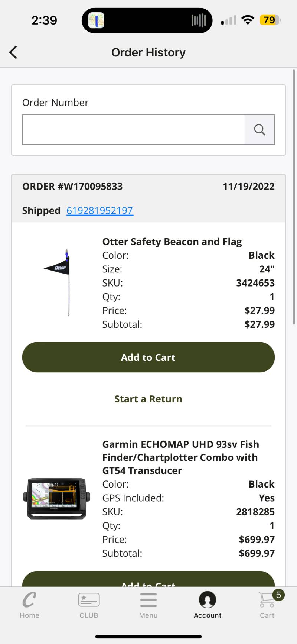Viewport: 297px width, 644px height.
Task: Add Otter Safety Beacon to cart
Action: (148, 357)
